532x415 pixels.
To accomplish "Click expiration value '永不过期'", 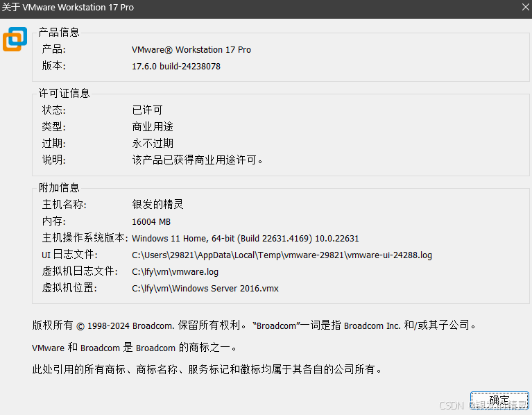I will (153, 143).
